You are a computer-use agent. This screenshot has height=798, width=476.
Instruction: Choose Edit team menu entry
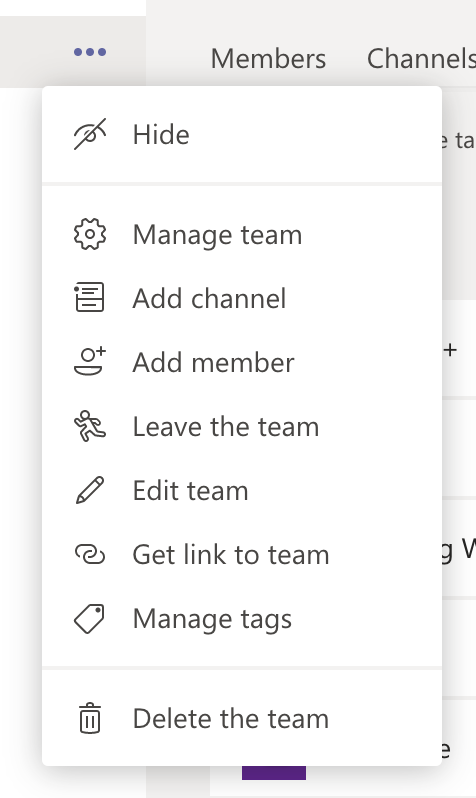coord(242,491)
